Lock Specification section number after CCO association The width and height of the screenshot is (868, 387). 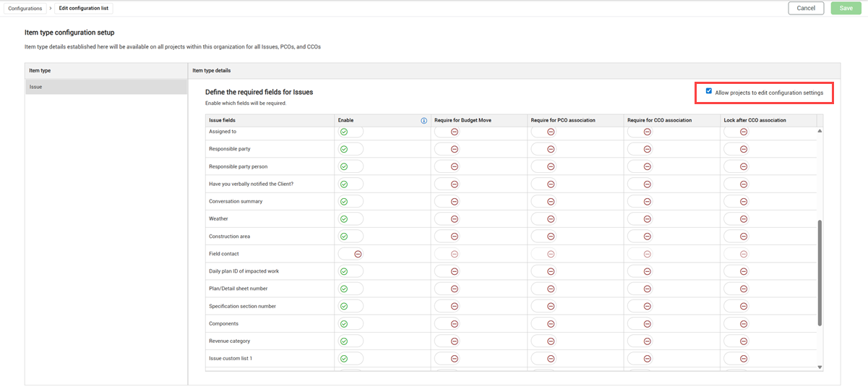(736, 306)
